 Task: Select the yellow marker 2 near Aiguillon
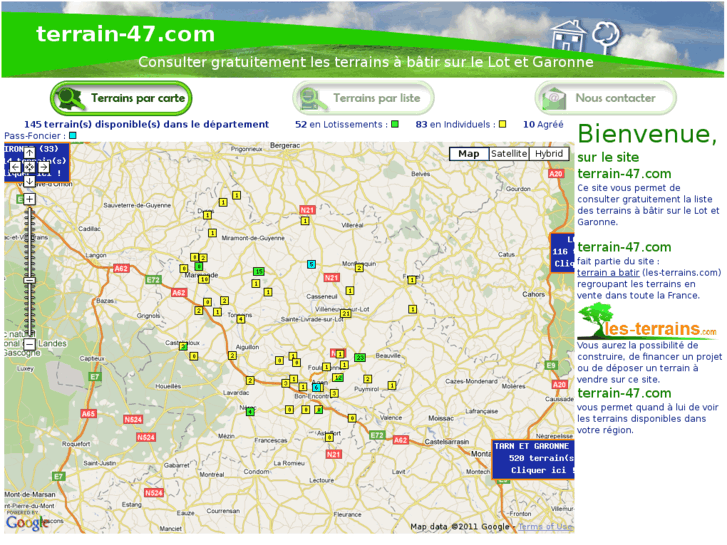click(x=232, y=356)
